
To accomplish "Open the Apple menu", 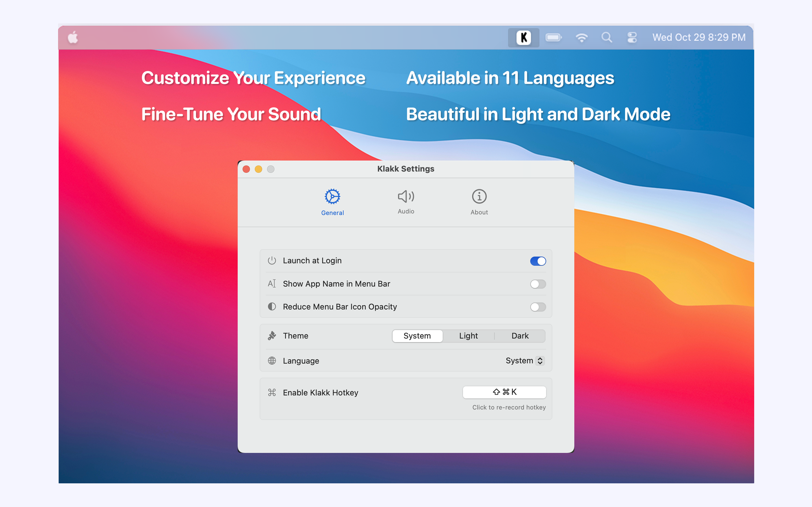I will [x=73, y=37].
